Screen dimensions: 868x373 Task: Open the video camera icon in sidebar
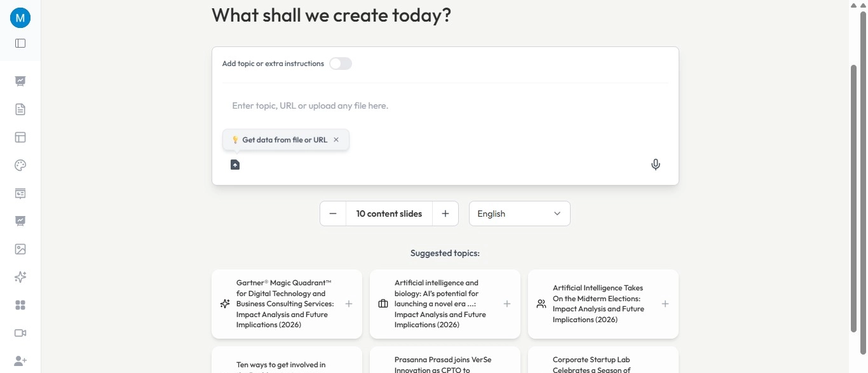point(20,333)
